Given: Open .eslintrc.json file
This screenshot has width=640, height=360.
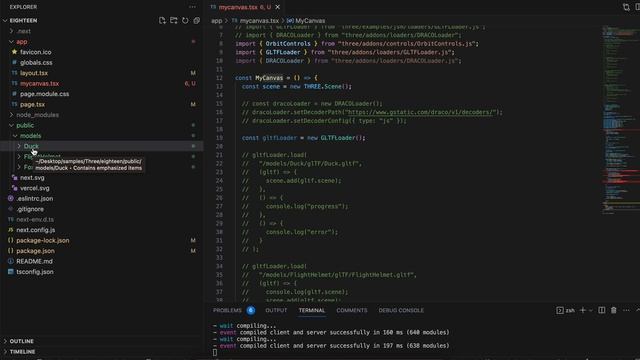Looking at the screenshot, I should click(x=35, y=198).
